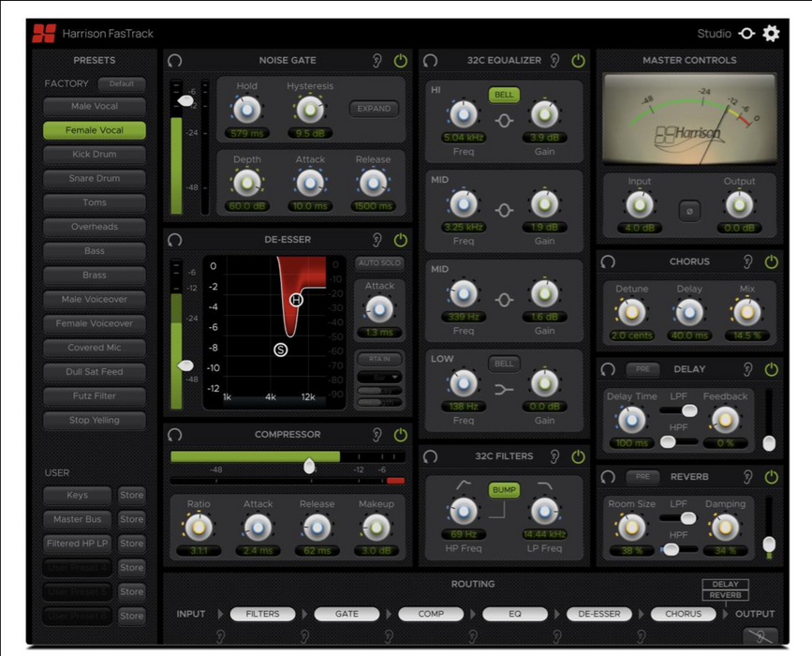Select the Male Vocal preset

coord(95,106)
